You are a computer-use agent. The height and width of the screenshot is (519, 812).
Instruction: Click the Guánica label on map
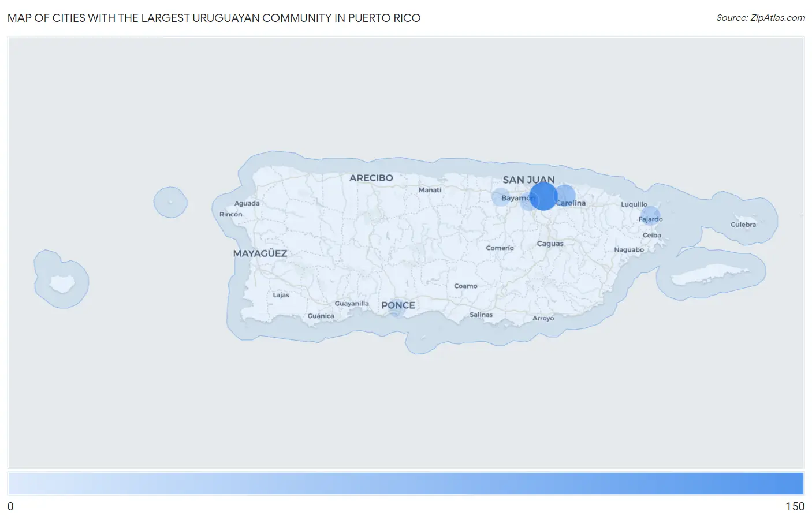321,316
